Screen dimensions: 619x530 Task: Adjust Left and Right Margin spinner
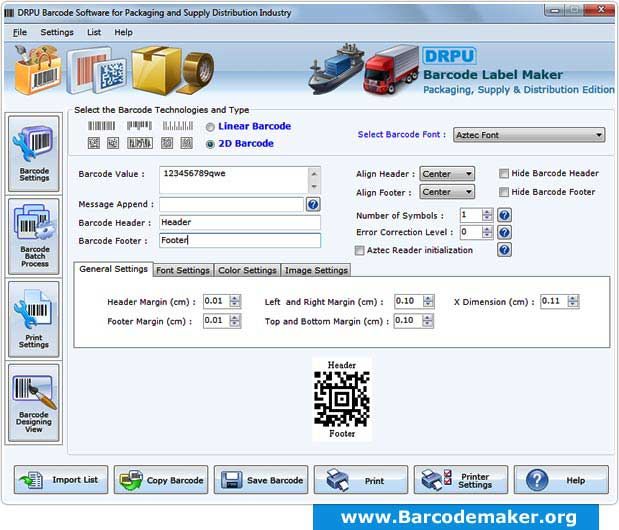point(428,302)
